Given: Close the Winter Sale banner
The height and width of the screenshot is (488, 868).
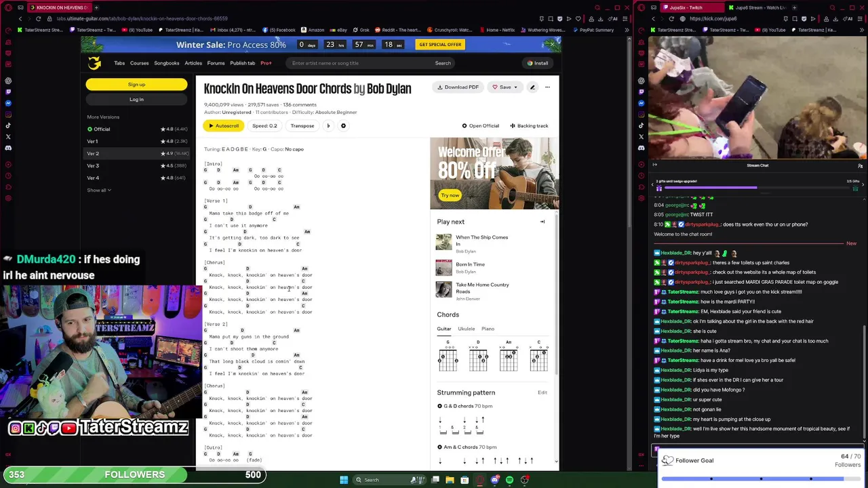Looking at the screenshot, I should click(552, 44).
